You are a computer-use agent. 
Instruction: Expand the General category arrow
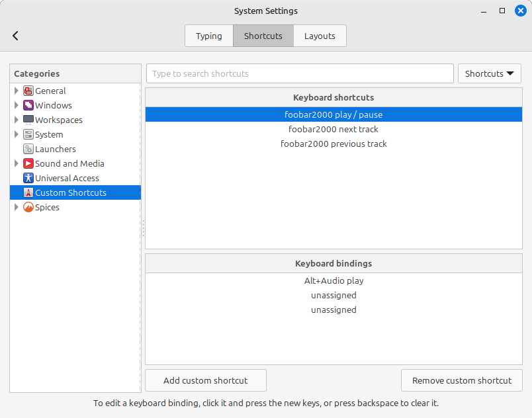click(x=16, y=91)
